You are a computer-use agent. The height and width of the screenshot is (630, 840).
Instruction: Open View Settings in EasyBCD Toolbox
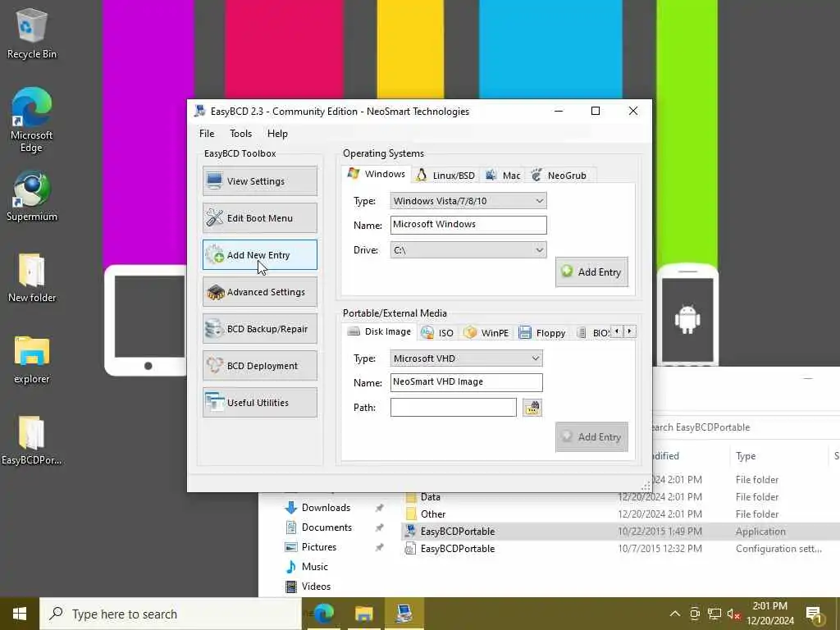260,181
